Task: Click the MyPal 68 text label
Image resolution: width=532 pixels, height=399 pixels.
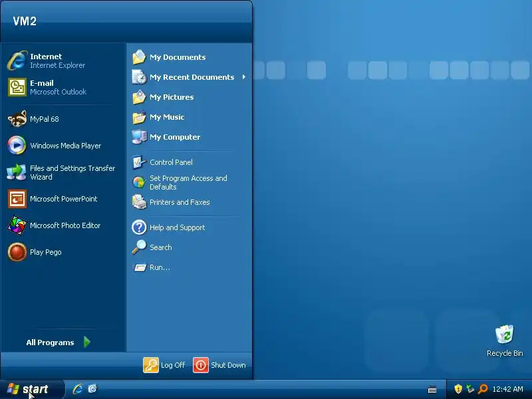Action: pos(45,119)
